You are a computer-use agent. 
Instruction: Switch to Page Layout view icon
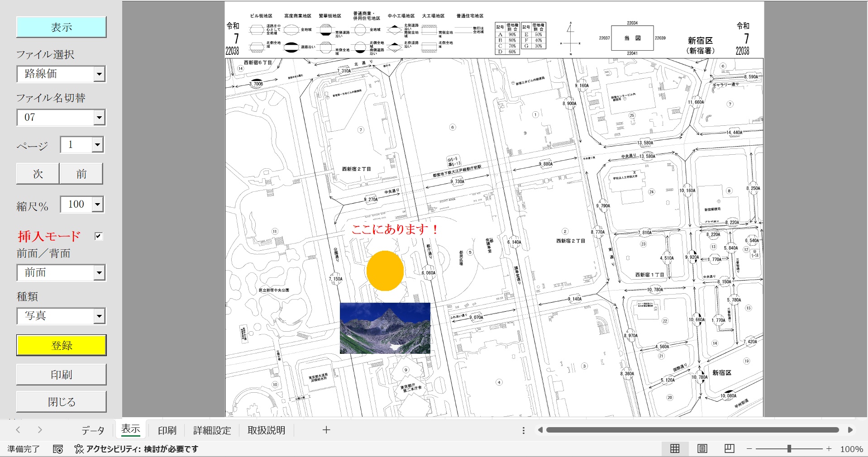point(702,448)
